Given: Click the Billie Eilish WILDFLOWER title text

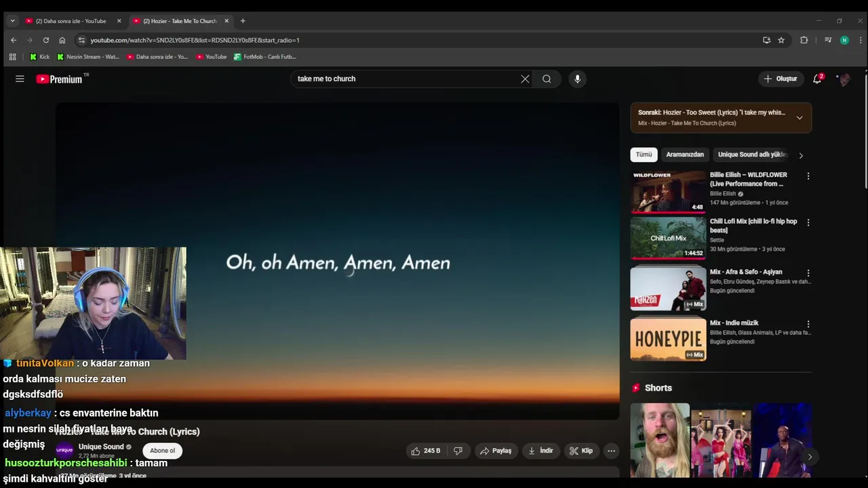Looking at the screenshot, I should tap(749, 179).
